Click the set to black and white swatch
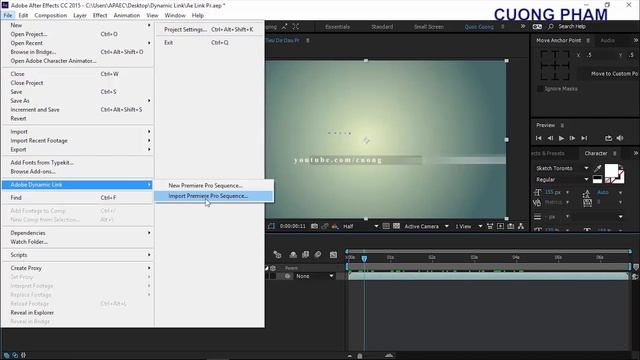Screen dimensions: 640x360 pyautogui.click(x=597, y=179)
